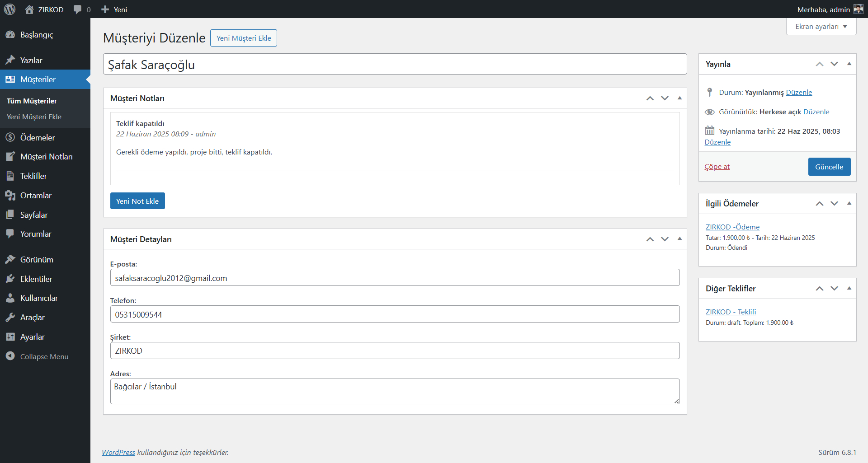The image size is (868, 463).
Task: Click the admin avatar in top bar
Action: tap(858, 9)
